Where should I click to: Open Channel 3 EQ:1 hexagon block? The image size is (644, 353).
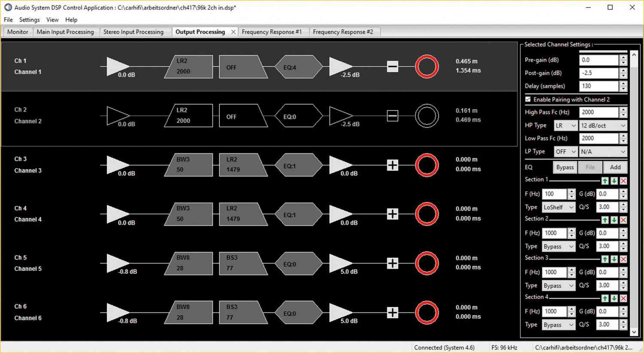point(298,165)
